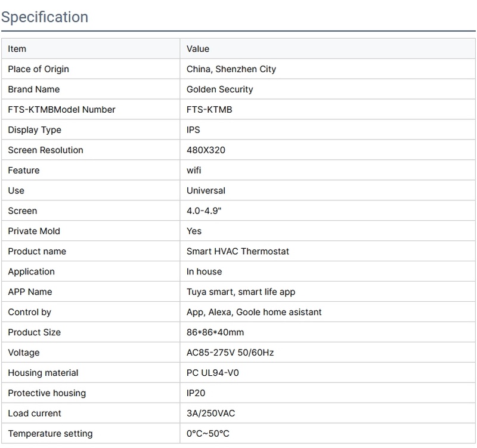Select the Item column header
The width and height of the screenshot is (477, 448).
(x=17, y=49)
